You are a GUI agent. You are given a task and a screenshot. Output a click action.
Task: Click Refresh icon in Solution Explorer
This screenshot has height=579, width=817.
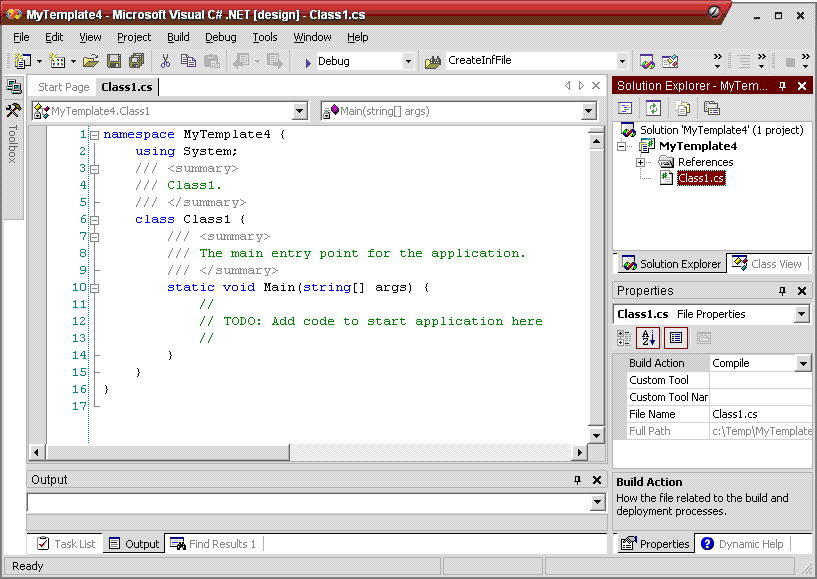click(653, 108)
